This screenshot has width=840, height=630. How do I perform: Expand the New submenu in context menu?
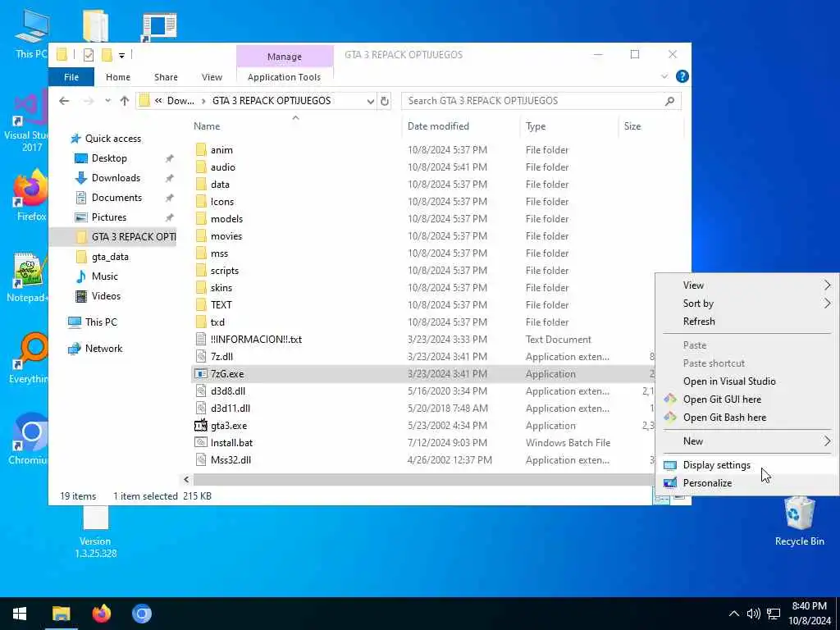(747, 441)
